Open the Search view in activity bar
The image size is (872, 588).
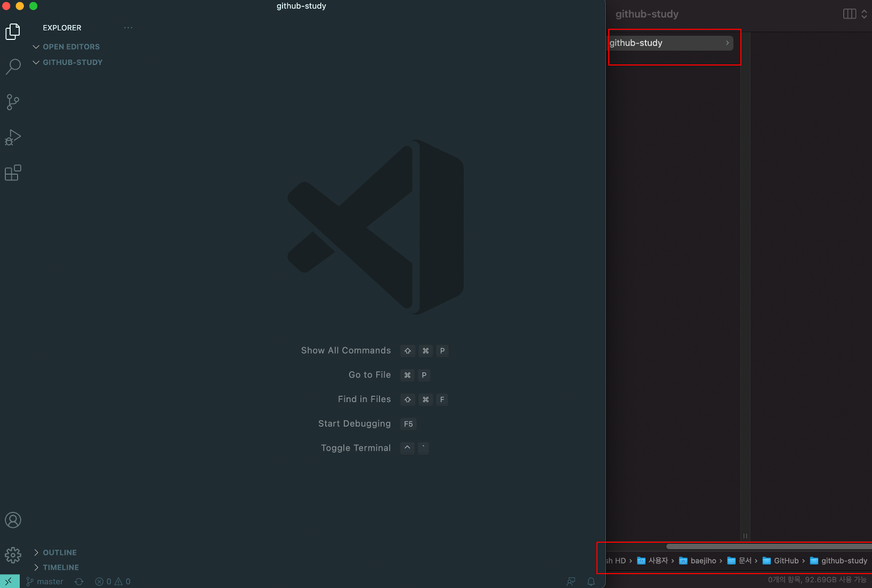click(13, 67)
